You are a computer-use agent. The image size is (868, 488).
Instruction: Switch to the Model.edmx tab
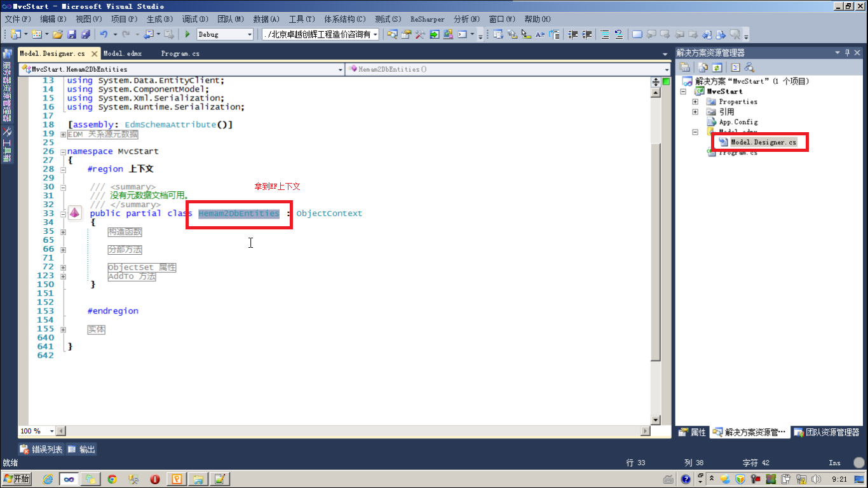[123, 54]
